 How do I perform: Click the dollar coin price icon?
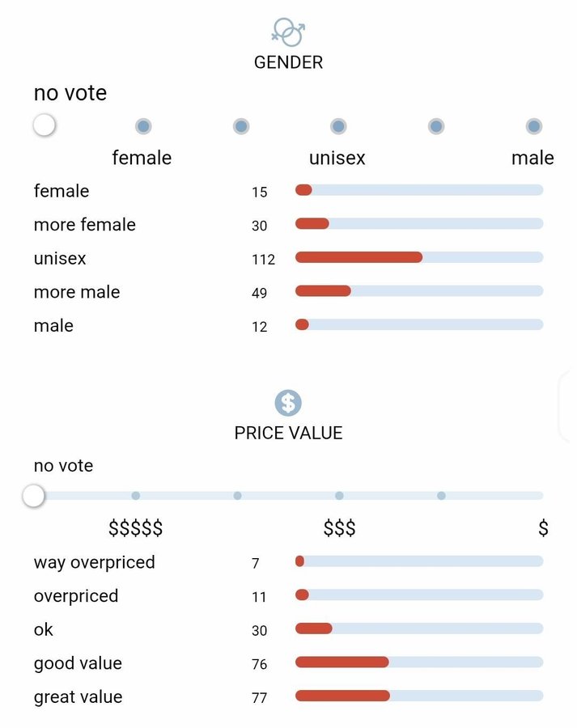point(288,402)
